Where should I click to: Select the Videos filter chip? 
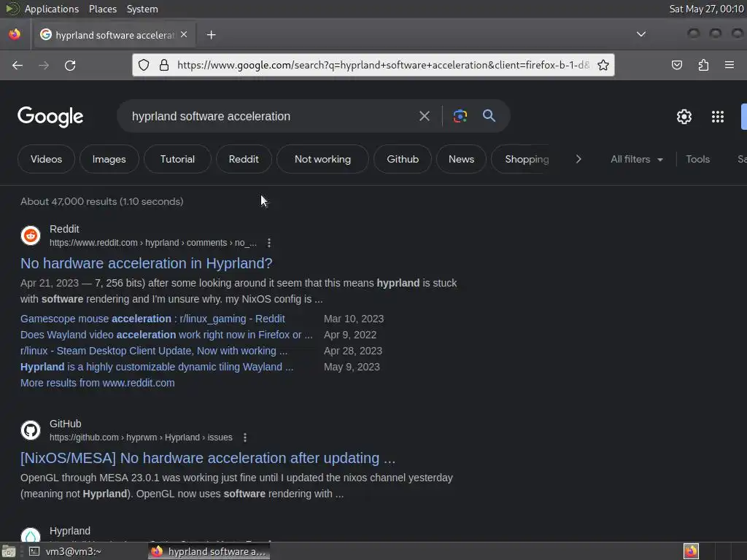coord(46,159)
